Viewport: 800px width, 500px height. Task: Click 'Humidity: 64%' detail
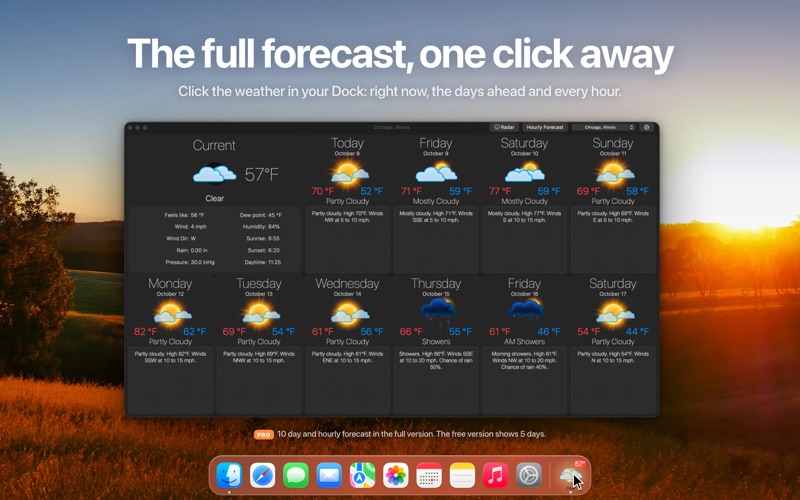tap(261, 227)
